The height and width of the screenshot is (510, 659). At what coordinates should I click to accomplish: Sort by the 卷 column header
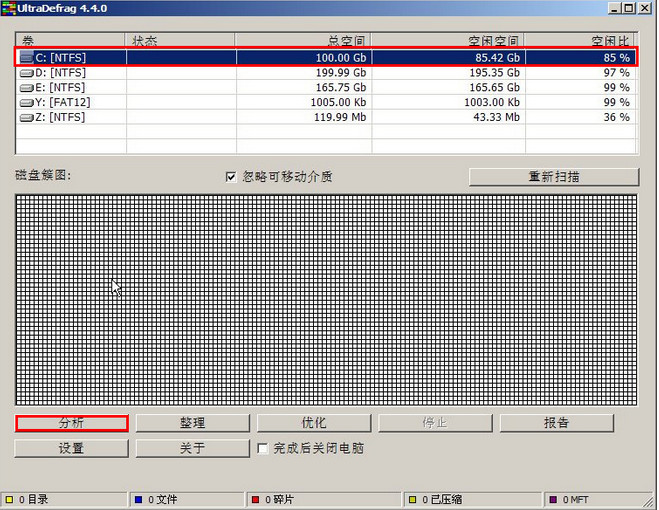[x=71, y=40]
